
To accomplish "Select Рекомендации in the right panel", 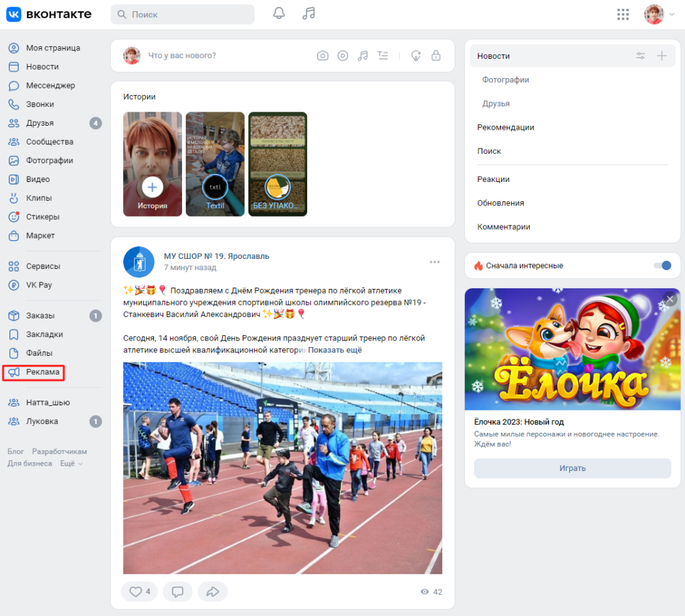I will pos(505,127).
